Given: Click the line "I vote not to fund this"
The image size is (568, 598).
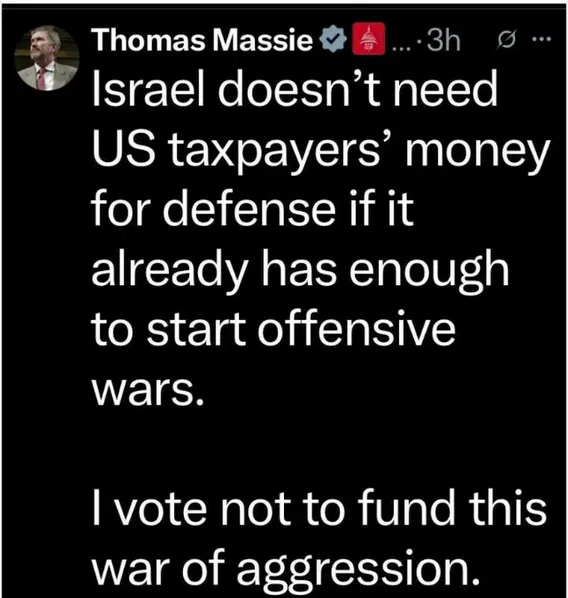Looking at the screenshot, I should point(319,508).
